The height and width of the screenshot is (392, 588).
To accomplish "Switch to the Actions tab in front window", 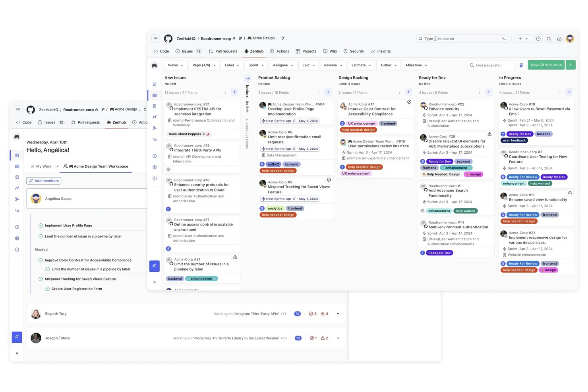I will [x=279, y=51].
